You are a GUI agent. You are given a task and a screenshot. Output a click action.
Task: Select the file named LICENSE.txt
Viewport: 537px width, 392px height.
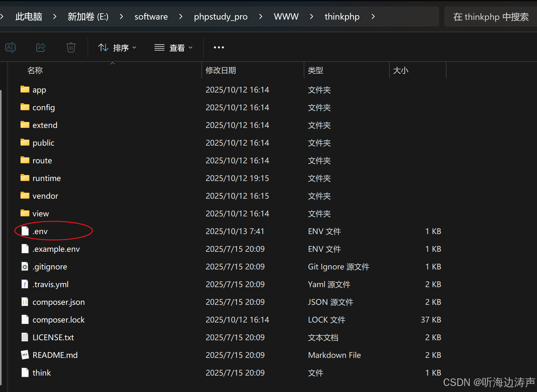53,337
